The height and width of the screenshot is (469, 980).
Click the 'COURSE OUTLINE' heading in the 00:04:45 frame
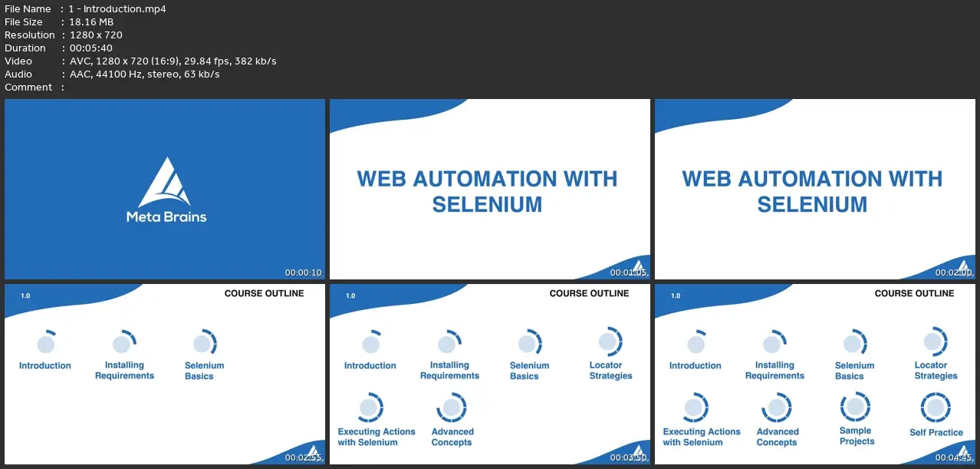[x=914, y=294]
